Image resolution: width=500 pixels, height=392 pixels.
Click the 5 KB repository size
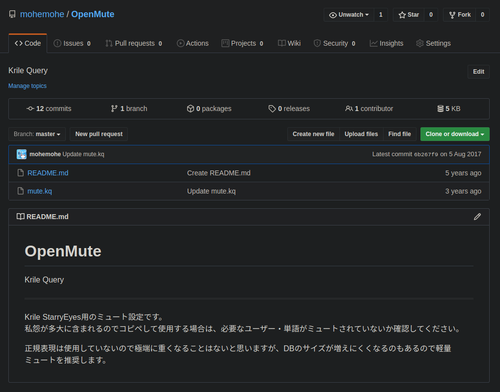pyautogui.click(x=449, y=109)
